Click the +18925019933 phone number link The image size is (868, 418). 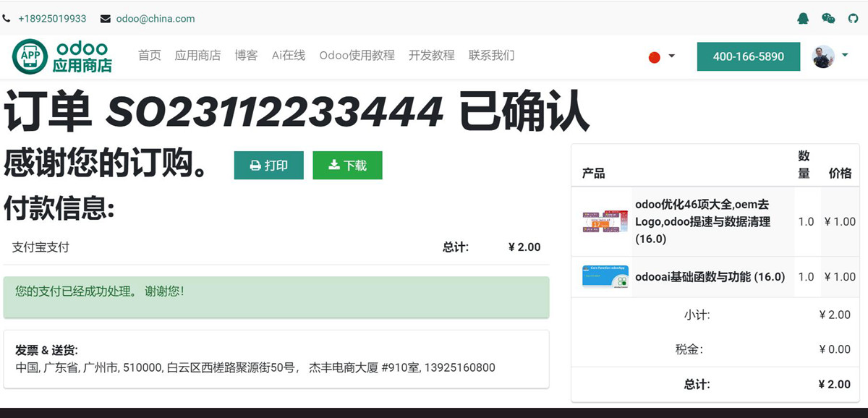(52, 19)
